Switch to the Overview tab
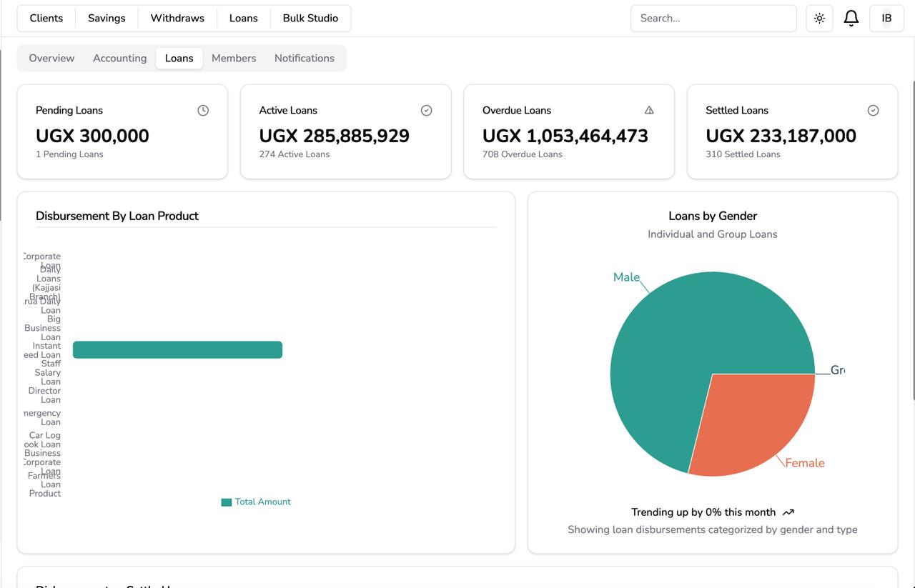This screenshot has height=588, width=915. tap(51, 59)
